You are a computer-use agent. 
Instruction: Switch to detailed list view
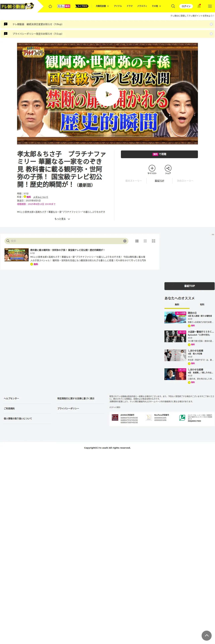pyautogui.click(x=137, y=241)
